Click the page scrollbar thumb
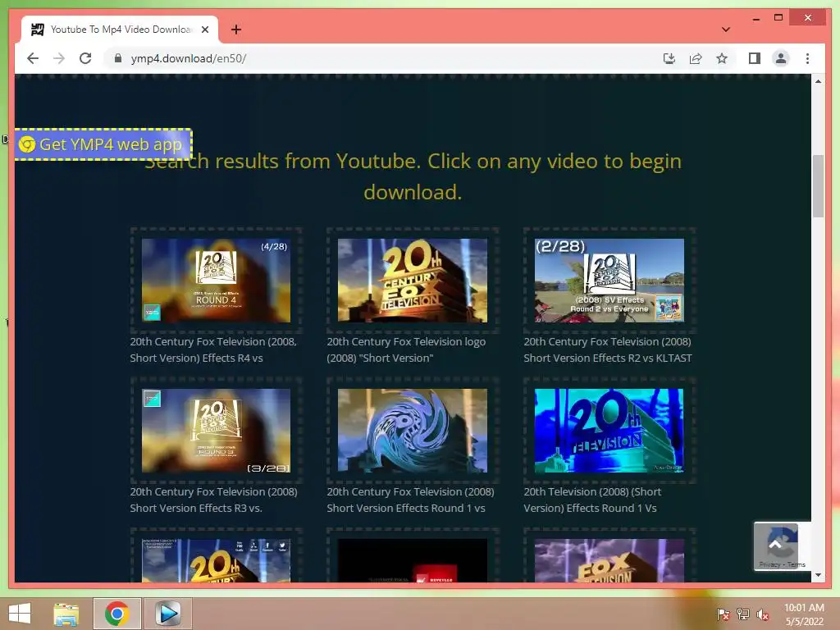 click(818, 186)
